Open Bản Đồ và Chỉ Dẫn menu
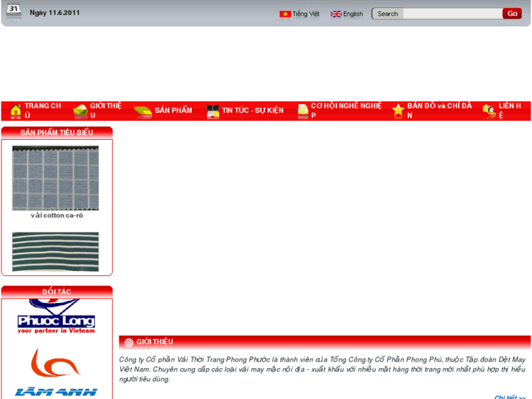The height and width of the screenshot is (399, 532). pyautogui.click(x=439, y=111)
